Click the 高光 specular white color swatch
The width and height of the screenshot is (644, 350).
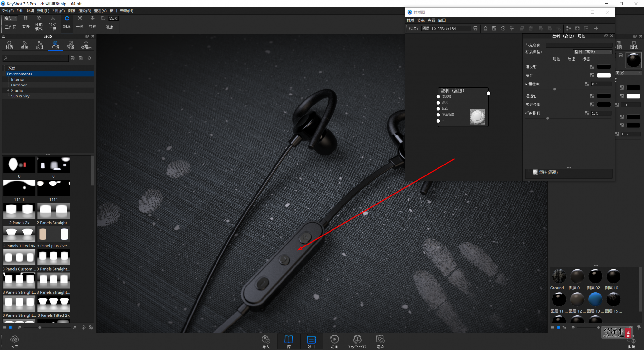pyautogui.click(x=604, y=75)
